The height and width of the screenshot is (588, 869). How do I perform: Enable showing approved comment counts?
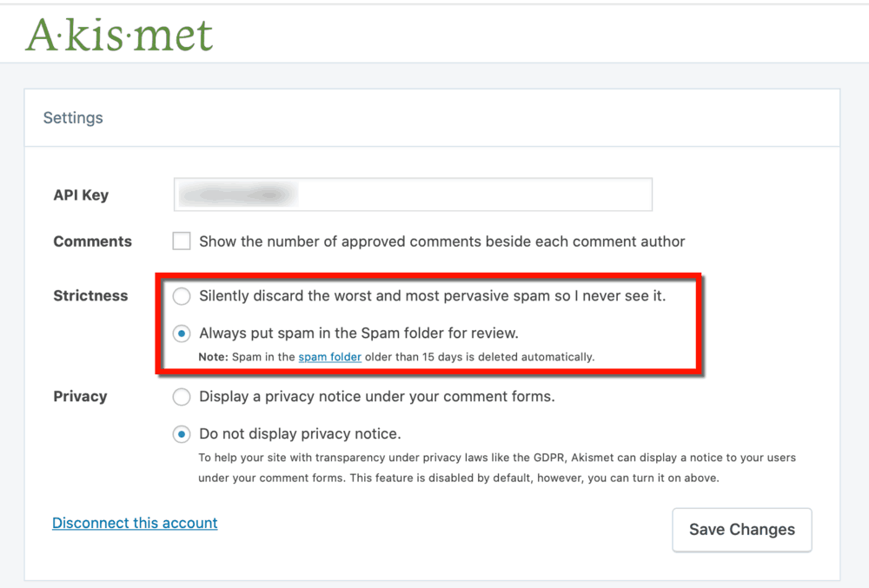point(181,241)
